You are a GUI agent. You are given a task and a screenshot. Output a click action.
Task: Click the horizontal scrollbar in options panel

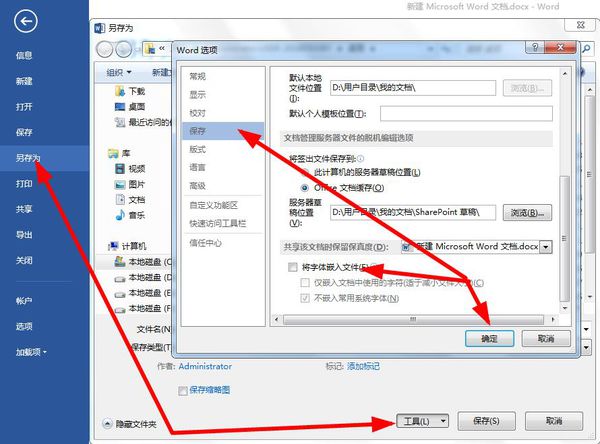[x=413, y=319]
